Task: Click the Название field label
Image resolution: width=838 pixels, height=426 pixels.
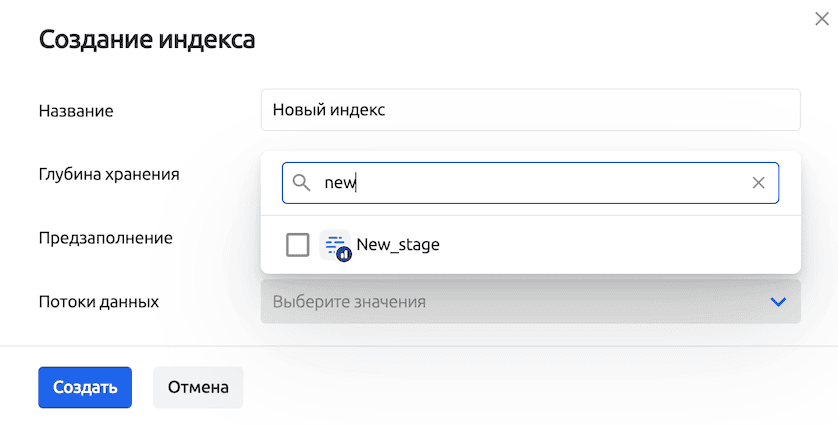Action: tap(76, 111)
